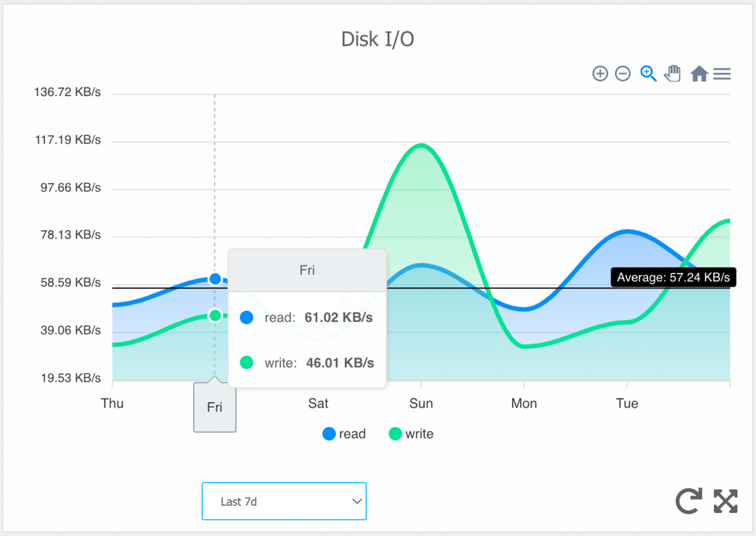Click the home icon to reset chart view
This screenshot has height=536, width=756.
698,74
